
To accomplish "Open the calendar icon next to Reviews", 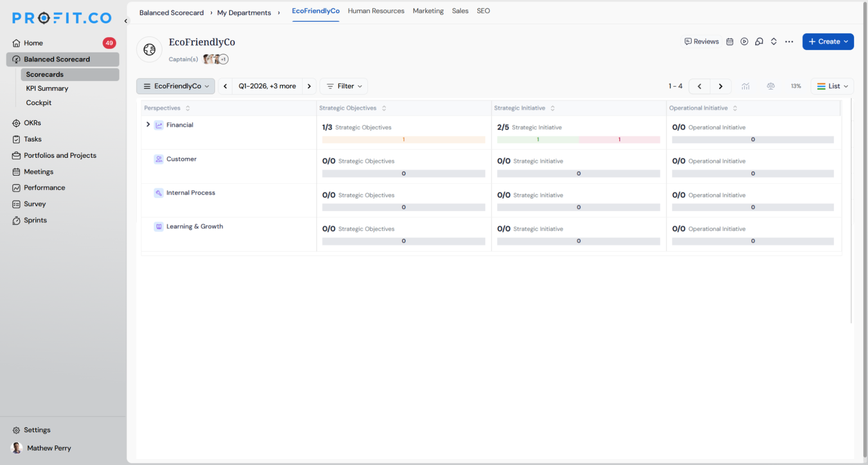I will pyautogui.click(x=729, y=42).
